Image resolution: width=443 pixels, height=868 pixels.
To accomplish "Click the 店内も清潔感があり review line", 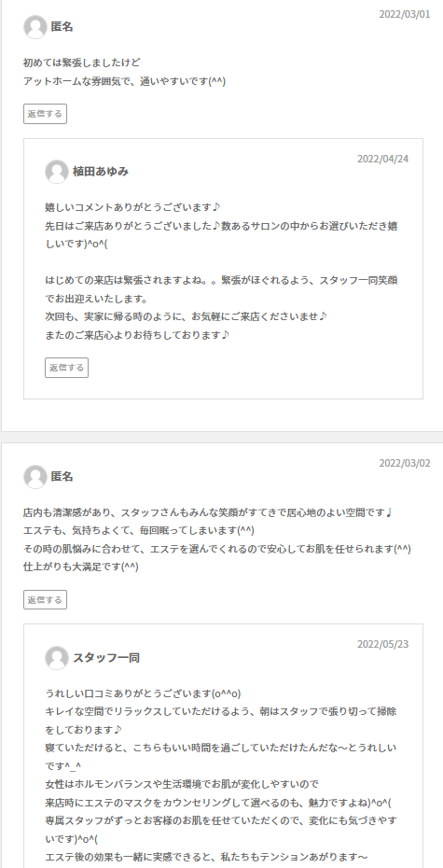I will (208, 512).
